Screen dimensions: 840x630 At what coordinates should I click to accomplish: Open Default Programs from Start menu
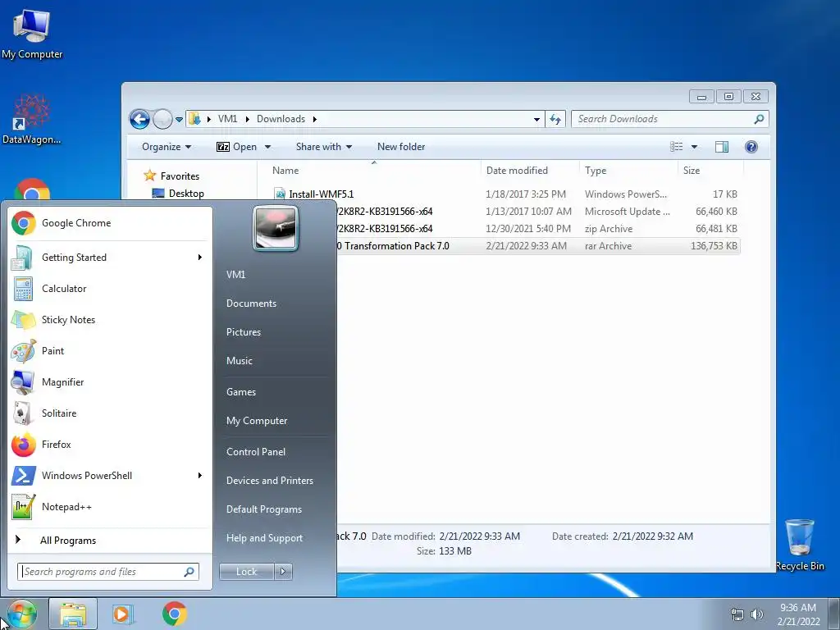[x=263, y=509]
